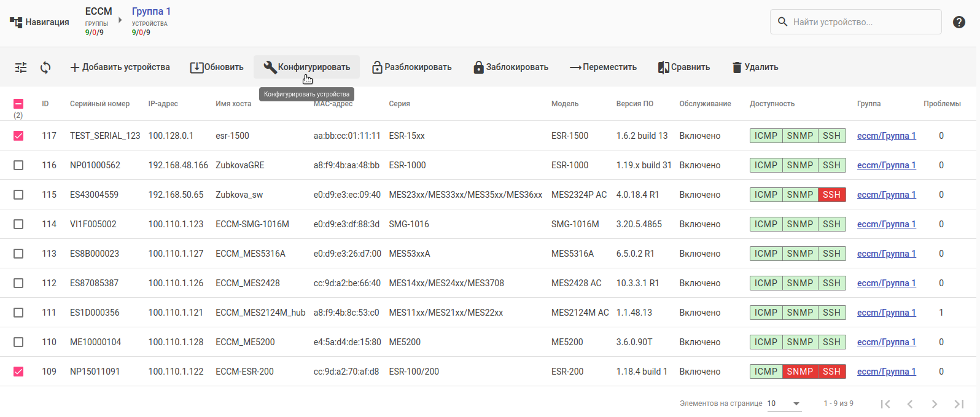The width and height of the screenshot is (980, 417).
Task: Expand the breadcrumb arrow after ECCM
Action: click(x=120, y=20)
